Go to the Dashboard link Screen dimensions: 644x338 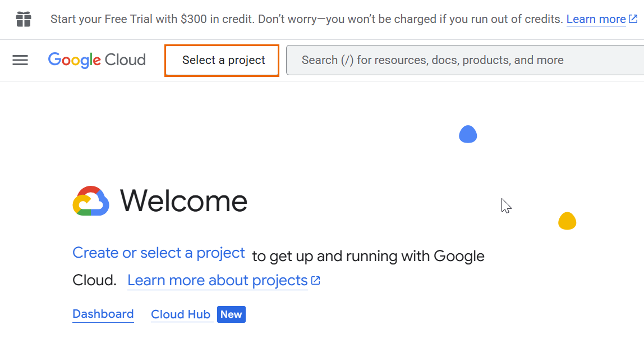pyautogui.click(x=103, y=314)
